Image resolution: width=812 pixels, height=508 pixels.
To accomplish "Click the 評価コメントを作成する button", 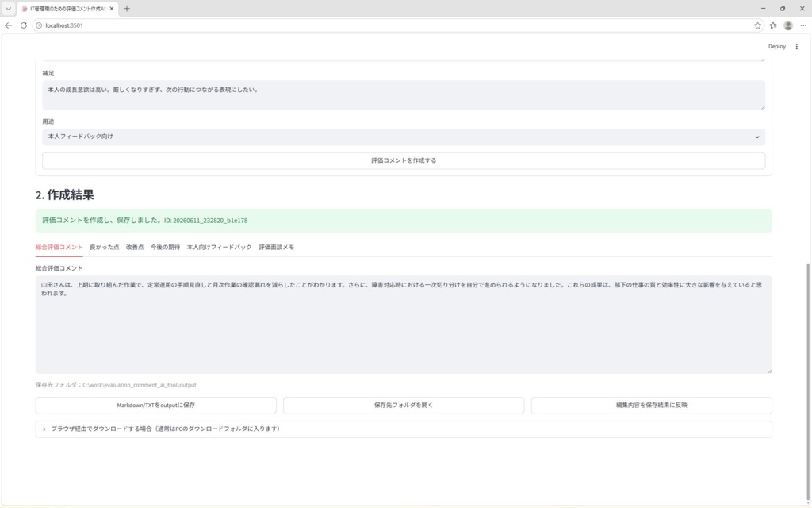I will (404, 160).
